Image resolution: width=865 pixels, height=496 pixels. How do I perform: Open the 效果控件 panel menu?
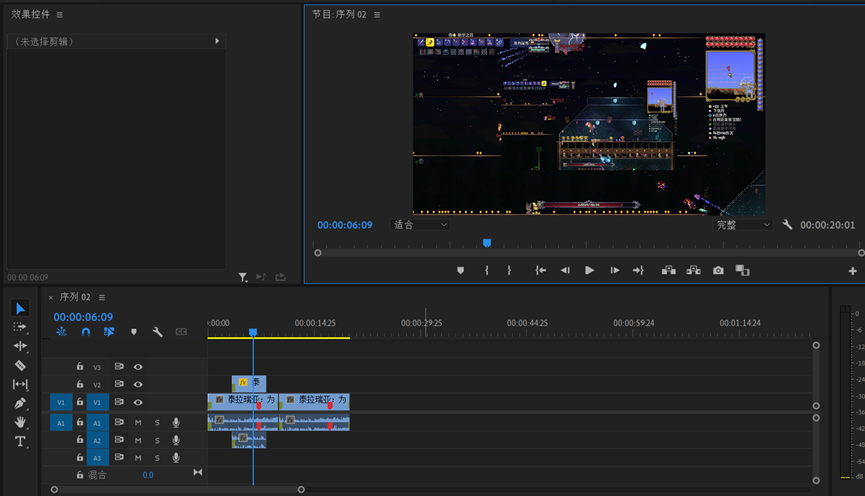point(59,15)
